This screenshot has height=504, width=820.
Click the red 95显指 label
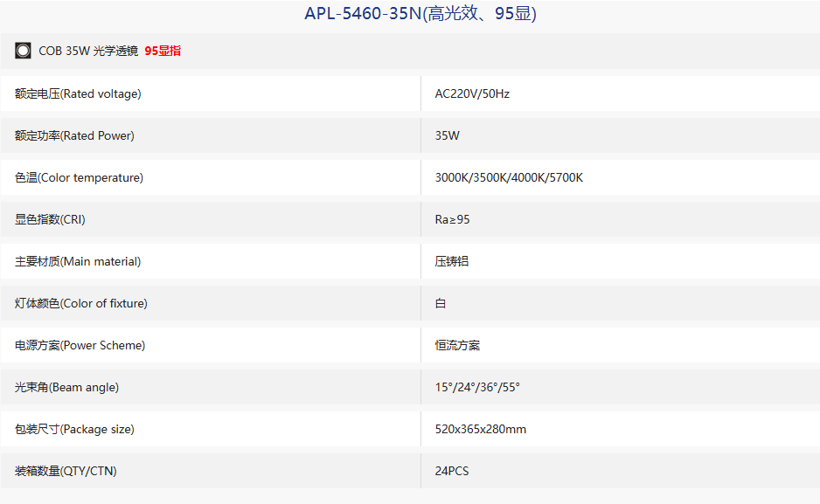click(x=163, y=51)
